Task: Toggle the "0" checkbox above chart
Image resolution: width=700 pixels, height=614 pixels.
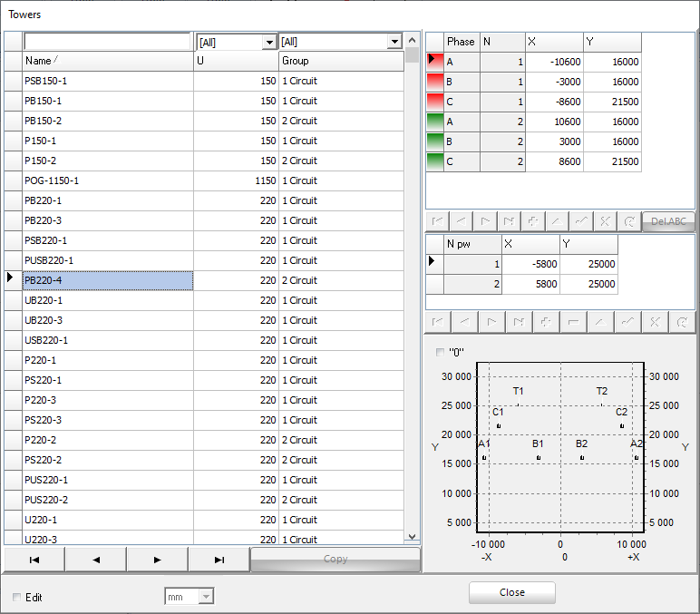Action: click(442, 352)
